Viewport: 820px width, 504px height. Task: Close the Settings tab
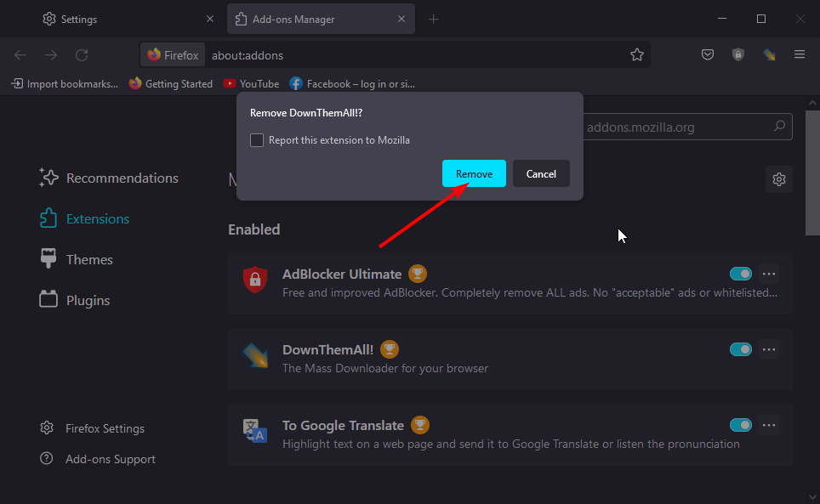click(x=210, y=19)
